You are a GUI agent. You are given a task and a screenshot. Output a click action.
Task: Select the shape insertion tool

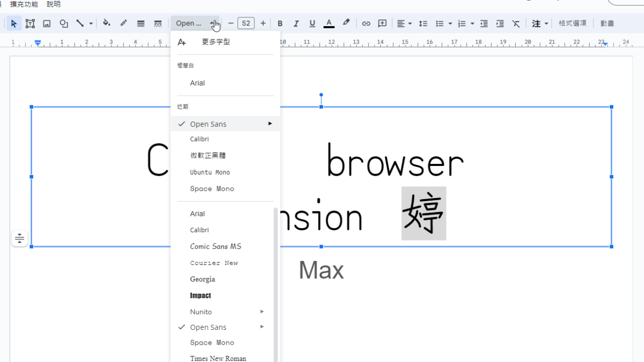(63, 23)
